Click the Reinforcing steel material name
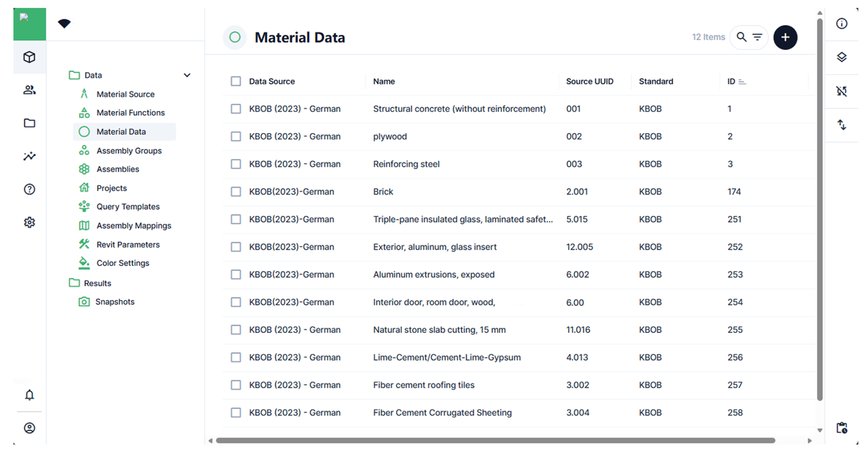 point(406,164)
